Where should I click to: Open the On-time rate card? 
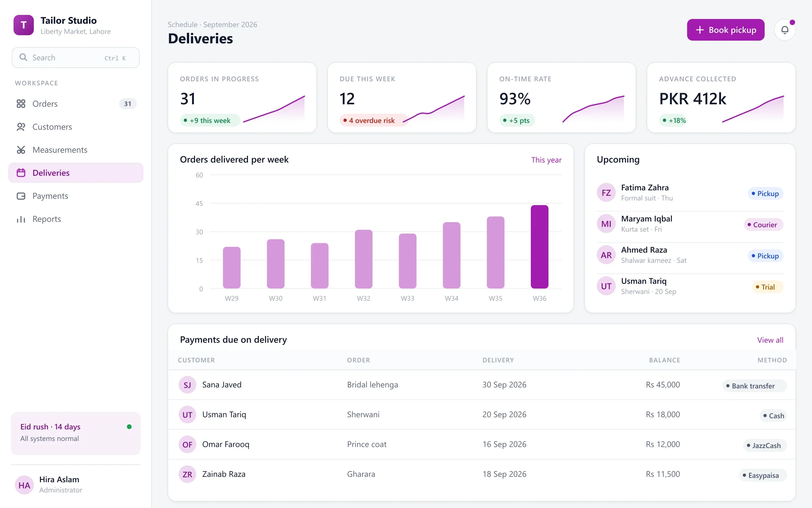(562, 98)
